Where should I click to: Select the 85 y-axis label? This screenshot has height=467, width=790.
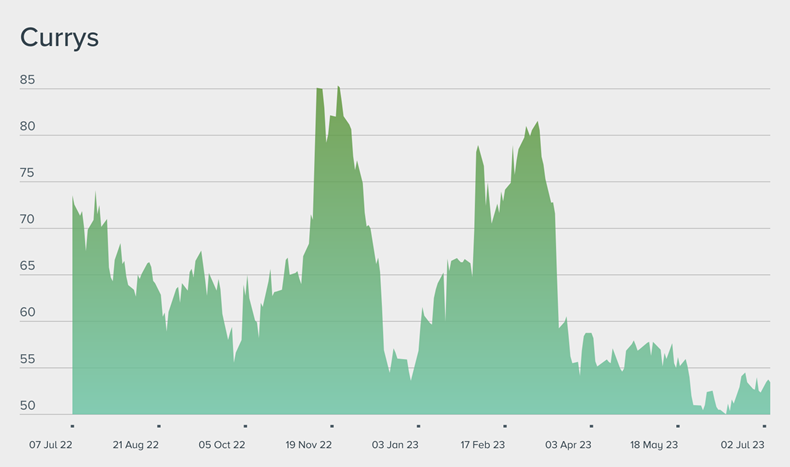tap(27, 80)
